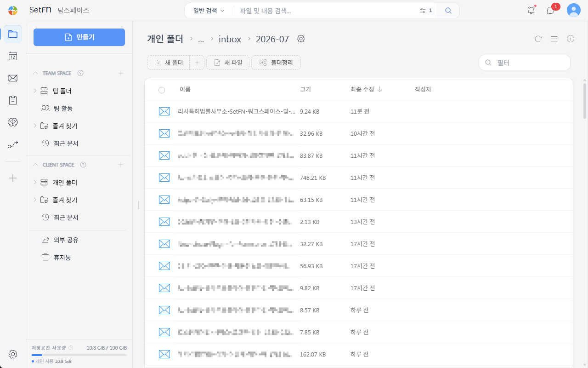Click 작성자 column header
This screenshot has height=368, width=588.
click(x=423, y=89)
